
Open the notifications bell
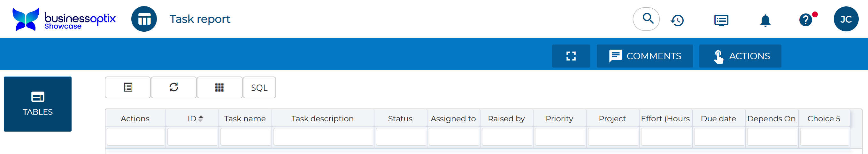(765, 20)
